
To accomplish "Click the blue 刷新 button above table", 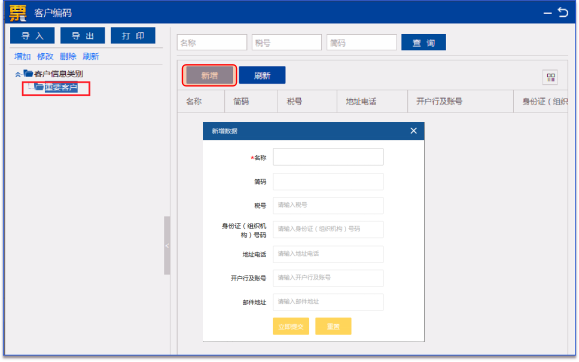I will pos(262,75).
